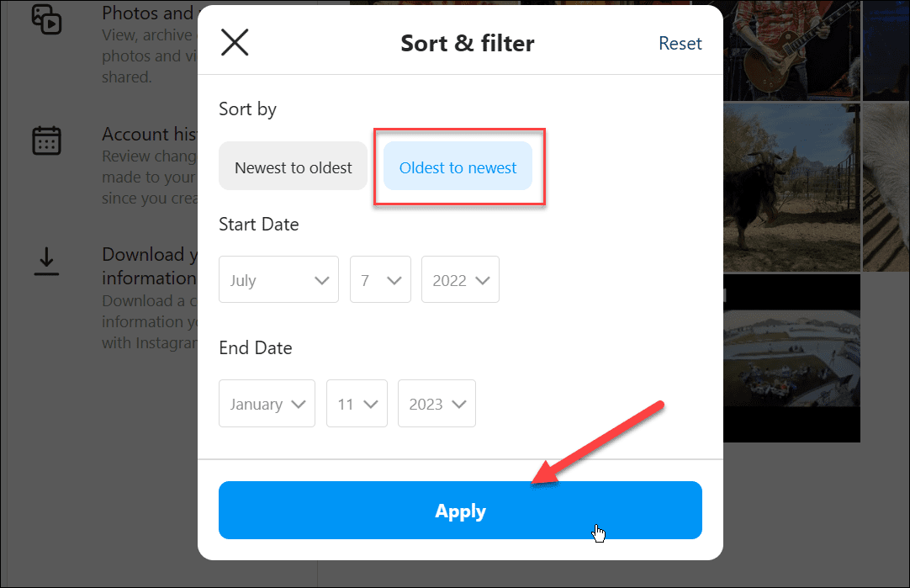Image resolution: width=910 pixels, height=588 pixels.
Task: Click the Download your information arrow icon
Action: pyautogui.click(x=46, y=262)
